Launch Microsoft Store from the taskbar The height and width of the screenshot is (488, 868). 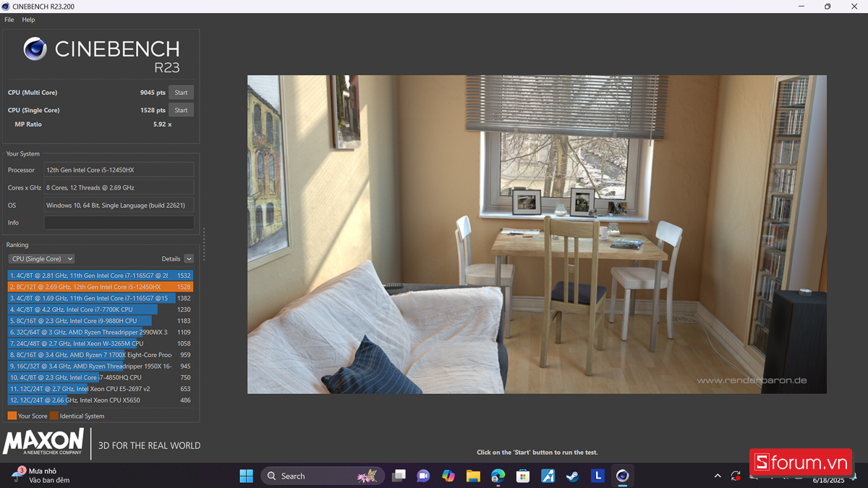point(523,476)
